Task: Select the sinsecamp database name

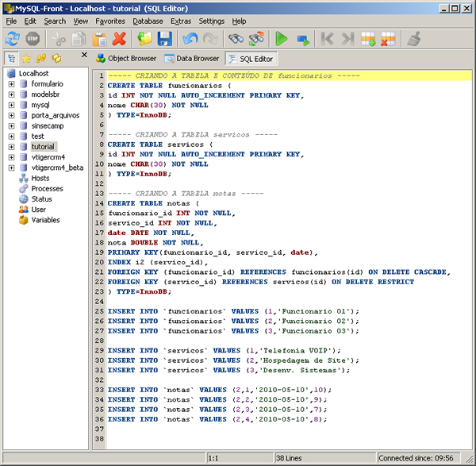Action: click(x=48, y=125)
